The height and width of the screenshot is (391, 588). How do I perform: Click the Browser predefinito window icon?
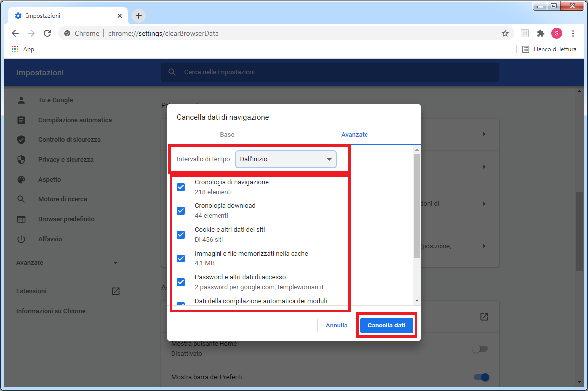(21, 219)
